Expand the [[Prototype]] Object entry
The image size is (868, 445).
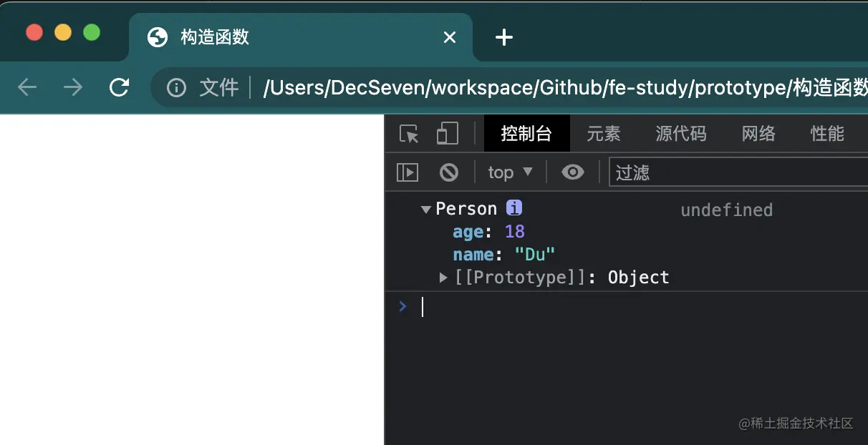click(x=444, y=278)
